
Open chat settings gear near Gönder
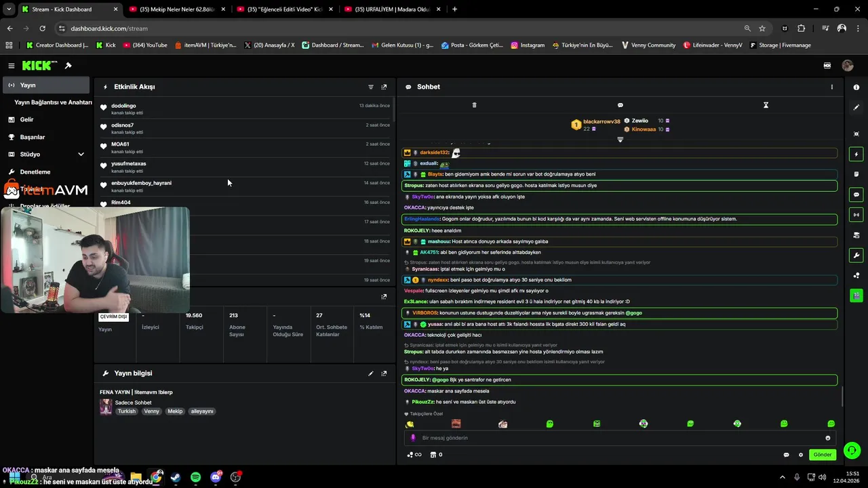pos(801,455)
